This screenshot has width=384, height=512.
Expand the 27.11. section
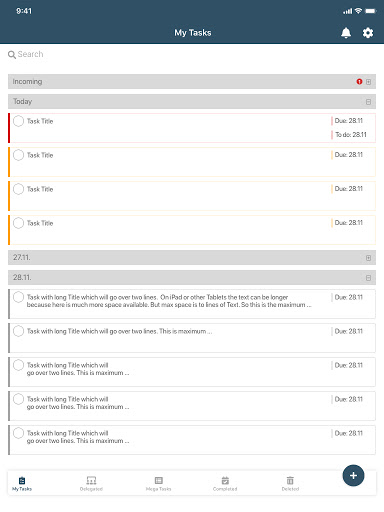click(368, 258)
